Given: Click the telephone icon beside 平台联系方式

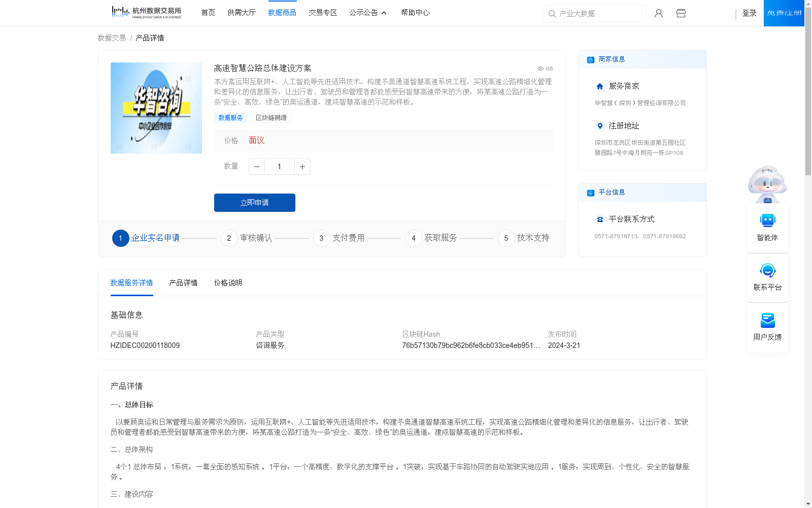Looking at the screenshot, I should pyautogui.click(x=600, y=219).
